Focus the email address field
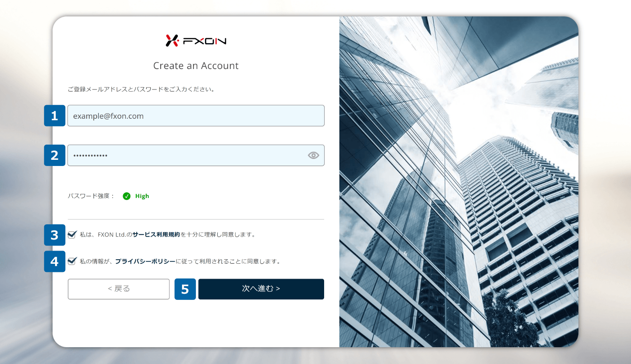 click(196, 116)
